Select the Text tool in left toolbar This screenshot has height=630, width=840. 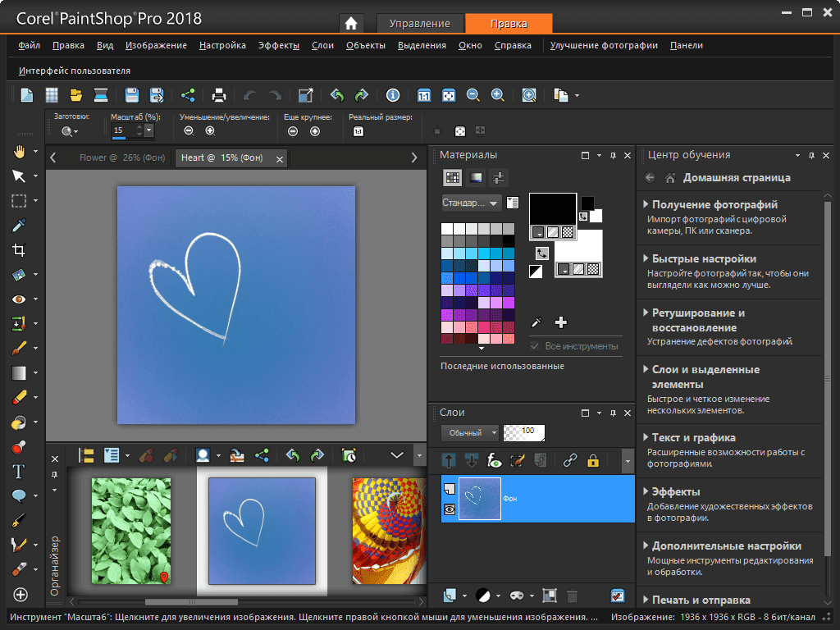pos(18,472)
